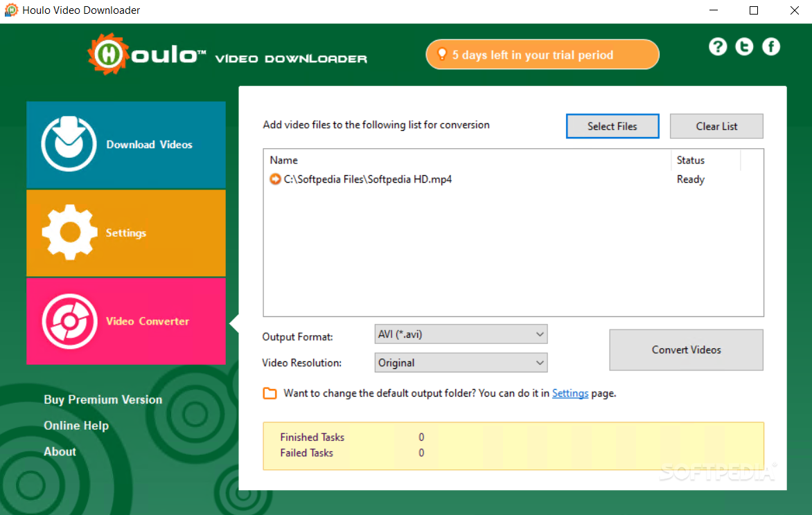Close the Houlo Video Downloader window
The width and height of the screenshot is (812, 515).
point(794,10)
